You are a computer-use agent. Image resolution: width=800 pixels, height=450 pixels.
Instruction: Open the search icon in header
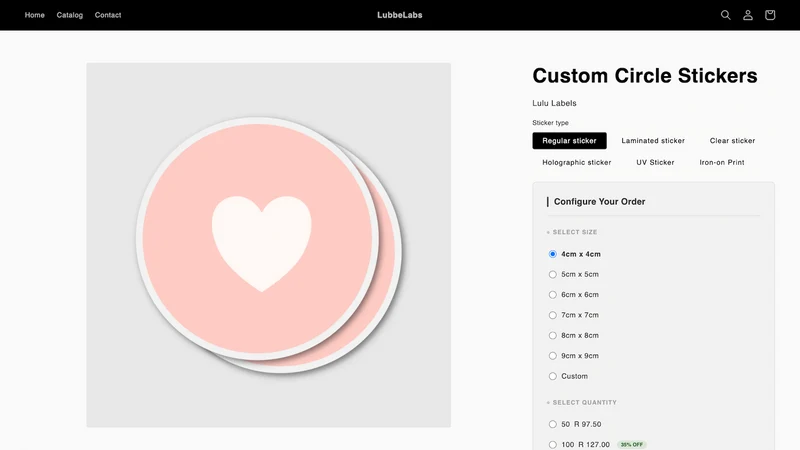[726, 15]
